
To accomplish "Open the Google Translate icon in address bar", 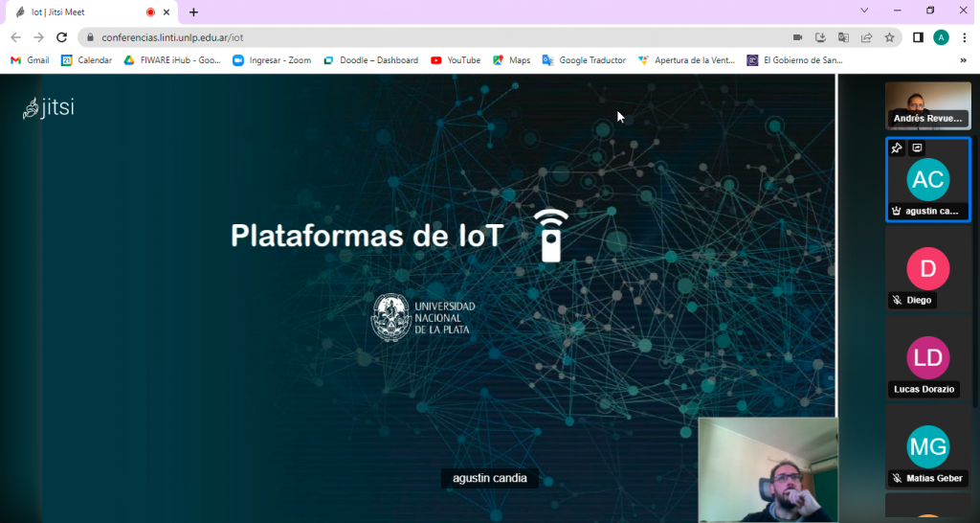I will coord(843,37).
